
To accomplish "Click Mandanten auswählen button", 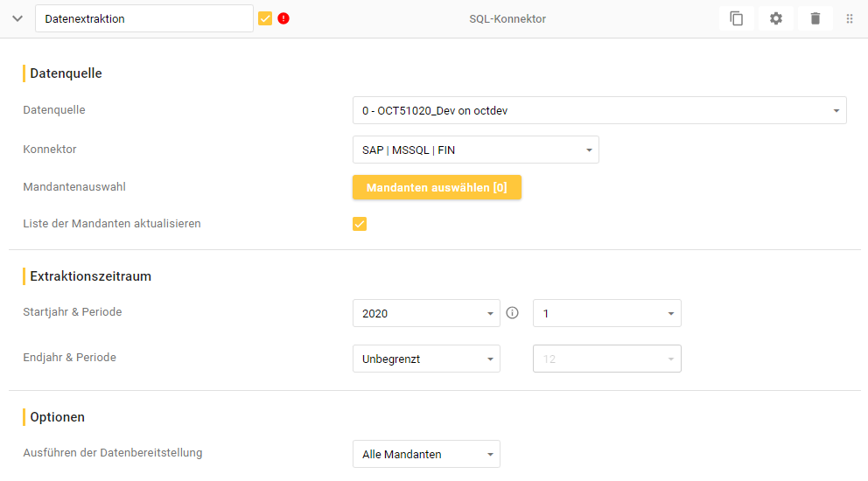I will pyautogui.click(x=437, y=188).
